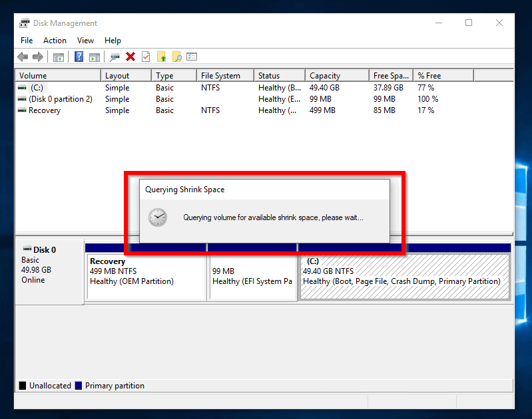Toggle the Show/Hide Console Tree icon
This screenshot has width=532, height=419.
pyautogui.click(x=59, y=57)
